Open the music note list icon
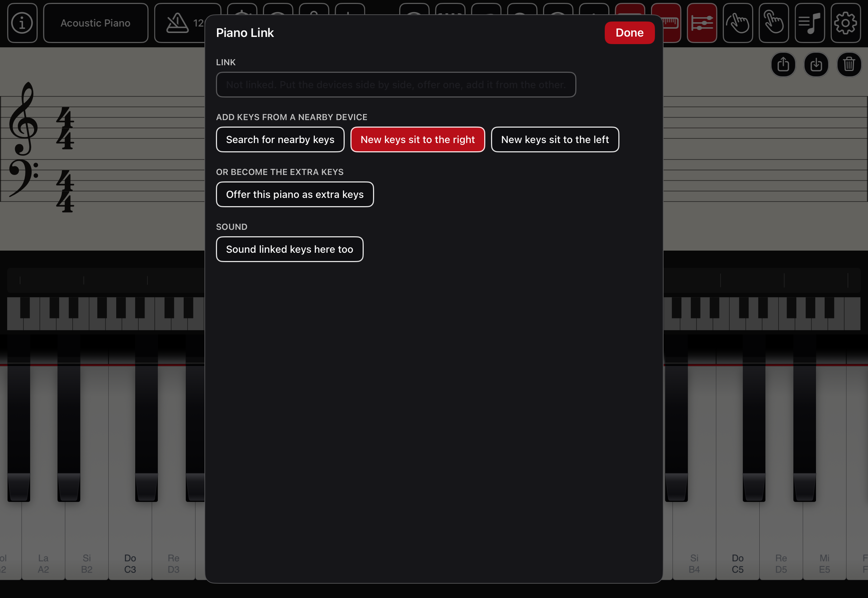The image size is (868, 598). pos(810,23)
